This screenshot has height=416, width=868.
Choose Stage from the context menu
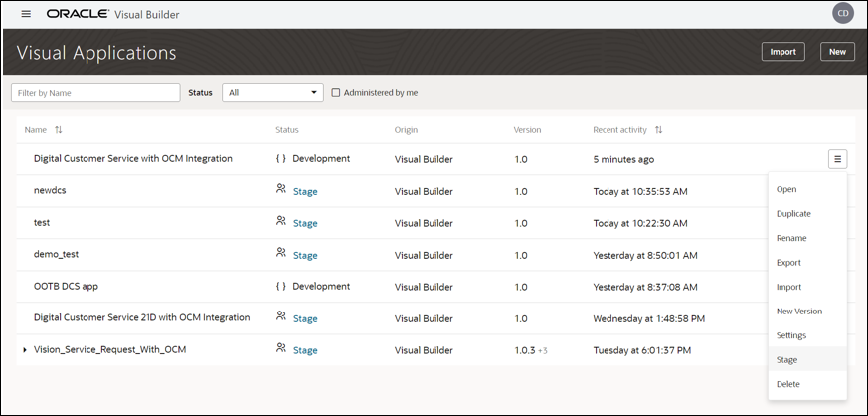tap(807, 360)
